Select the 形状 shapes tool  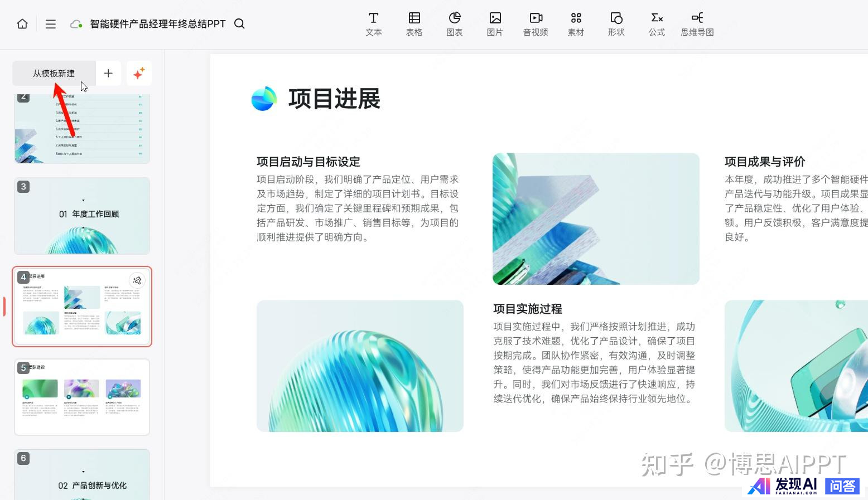(616, 25)
